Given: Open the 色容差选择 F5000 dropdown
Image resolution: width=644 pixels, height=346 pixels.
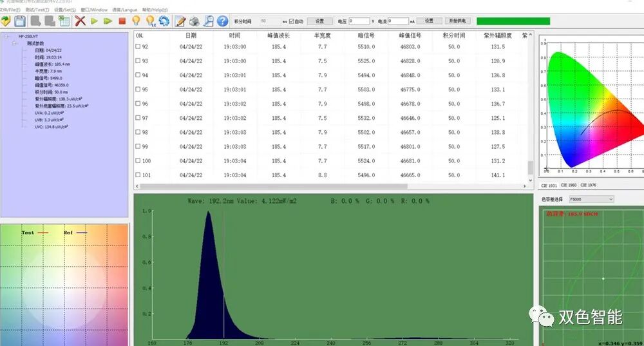Looking at the screenshot, I should pos(591,199).
